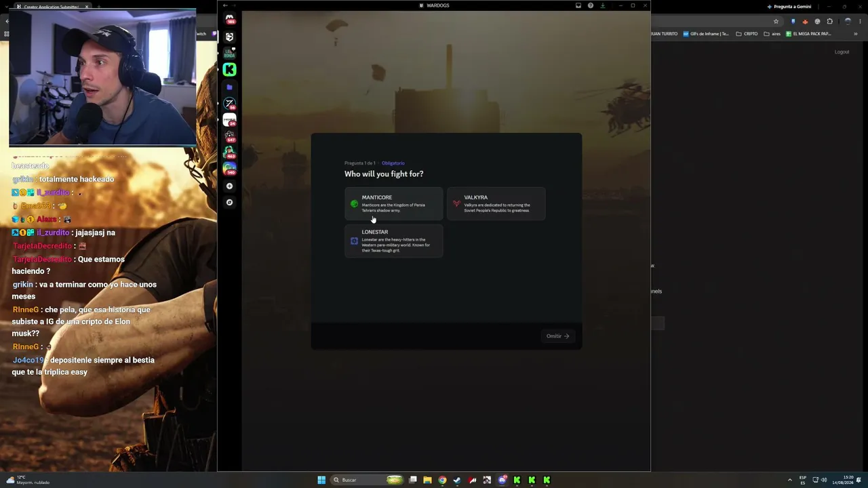Screen dimensions: 868x488
Task: Click the Buscar taskbar search box
Action: [367, 480]
